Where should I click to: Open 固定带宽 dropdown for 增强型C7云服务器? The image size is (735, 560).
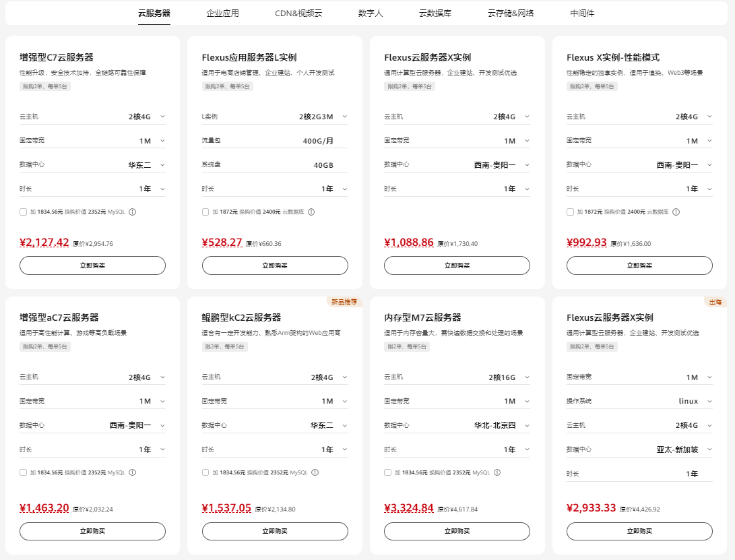click(92, 141)
